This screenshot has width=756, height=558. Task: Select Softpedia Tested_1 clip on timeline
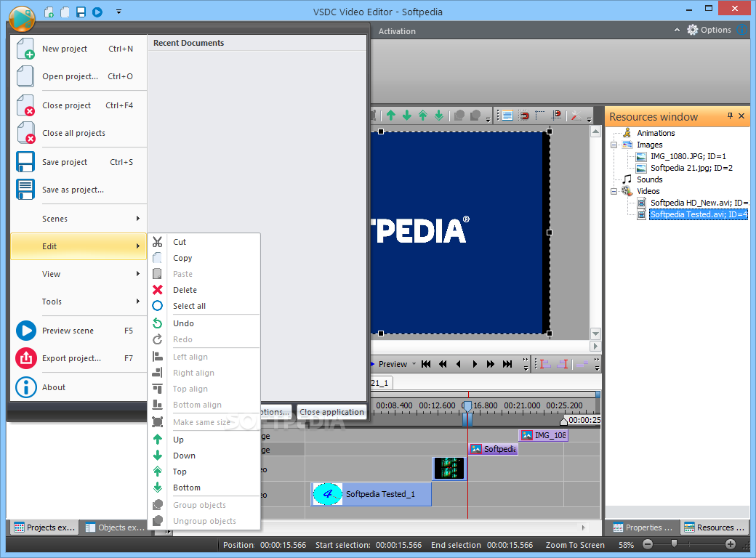pos(371,494)
